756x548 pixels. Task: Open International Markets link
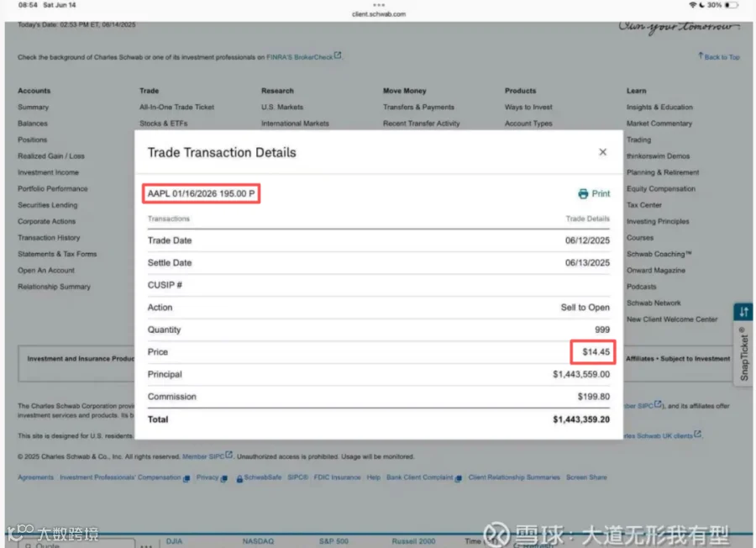pyautogui.click(x=295, y=124)
